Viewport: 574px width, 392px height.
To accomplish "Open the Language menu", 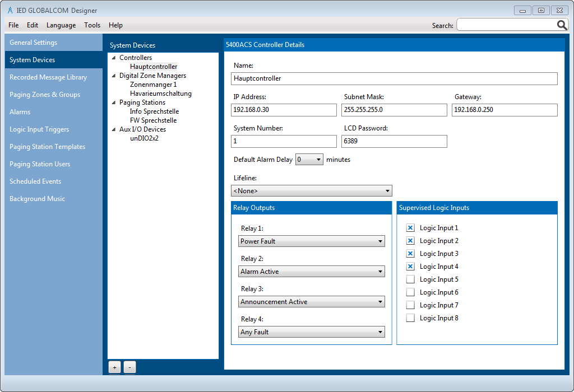I will point(61,25).
